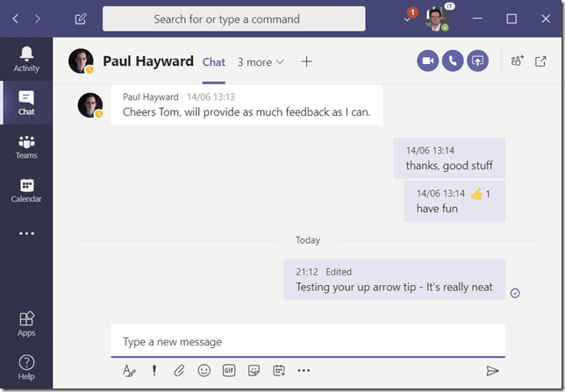Viewport: 565px width, 392px height.
Task: Schedule a meeting from compose toolbar
Action: click(279, 370)
